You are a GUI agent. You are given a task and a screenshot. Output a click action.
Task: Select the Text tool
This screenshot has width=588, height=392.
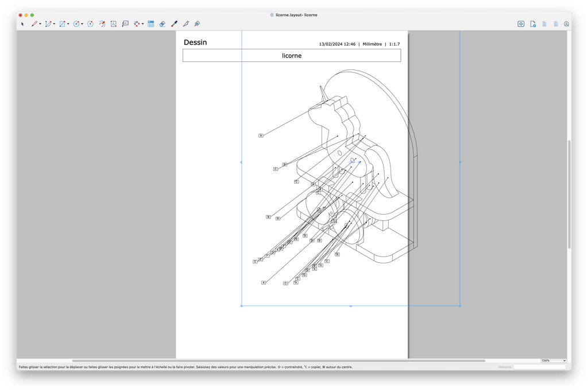click(113, 24)
